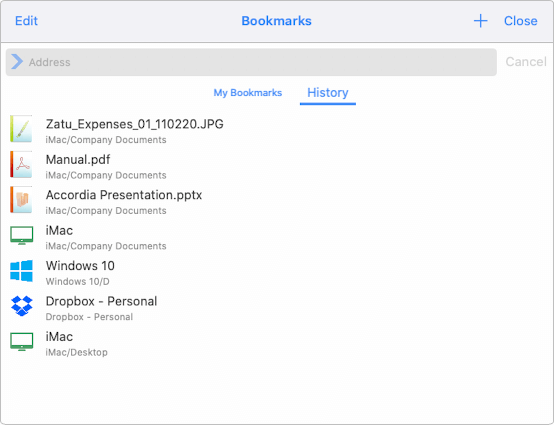Open Accordia Presentation.pptx entry
554x425 pixels.
(x=124, y=195)
